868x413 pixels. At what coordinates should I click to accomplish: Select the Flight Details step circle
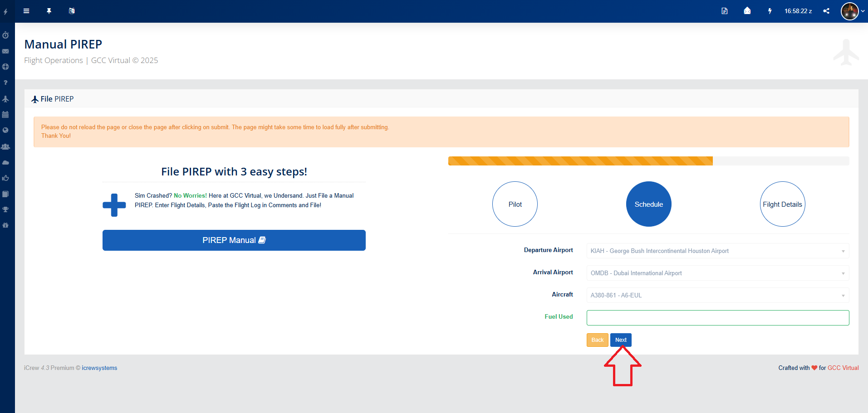[783, 204]
